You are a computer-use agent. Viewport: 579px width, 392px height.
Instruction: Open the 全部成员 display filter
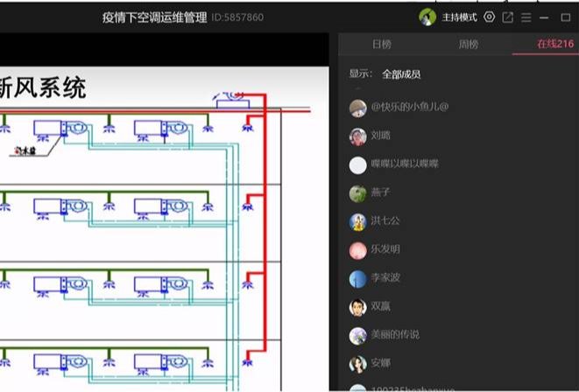tap(401, 74)
